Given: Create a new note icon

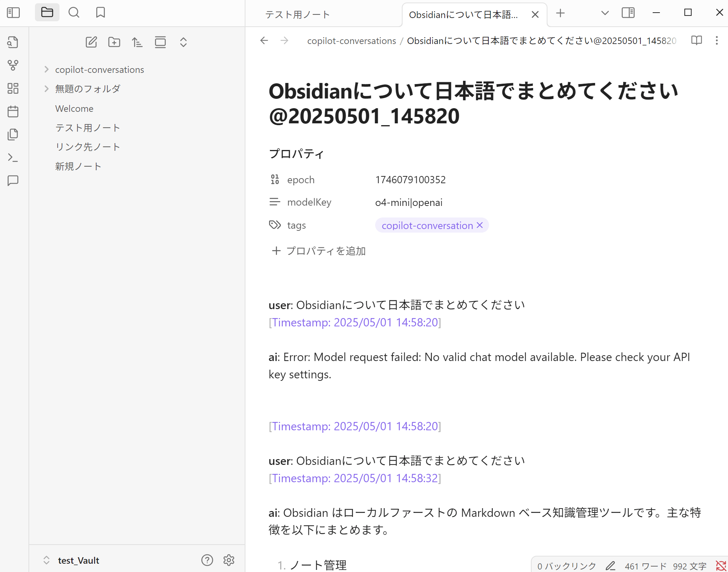Looking at the screenshot, I should (91, 42).
